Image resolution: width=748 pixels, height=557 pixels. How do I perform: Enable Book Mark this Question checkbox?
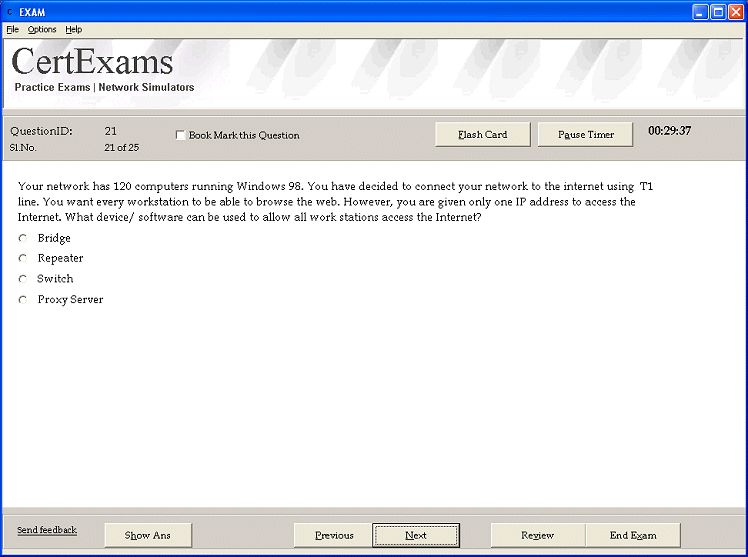click(x=180, y=135)
